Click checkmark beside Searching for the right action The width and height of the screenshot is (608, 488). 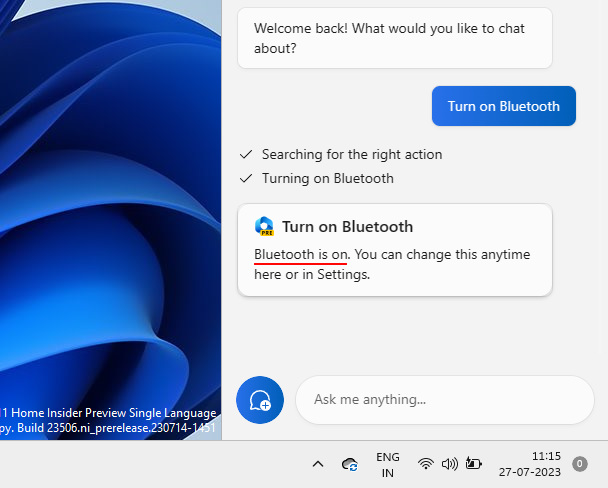coord(246,155)
